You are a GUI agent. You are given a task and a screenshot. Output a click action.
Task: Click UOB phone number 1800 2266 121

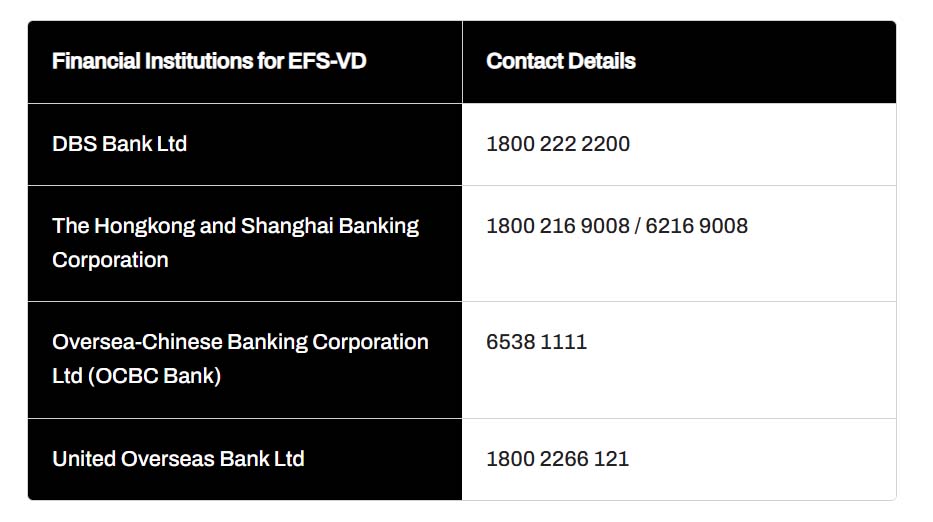click(557, 459)
